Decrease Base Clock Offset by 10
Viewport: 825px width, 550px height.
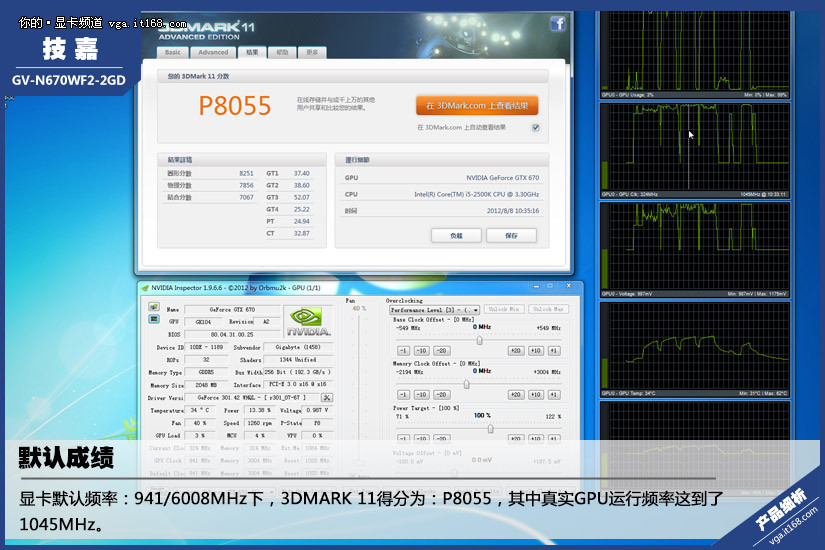pyautogui.click(x=422, y=351)
